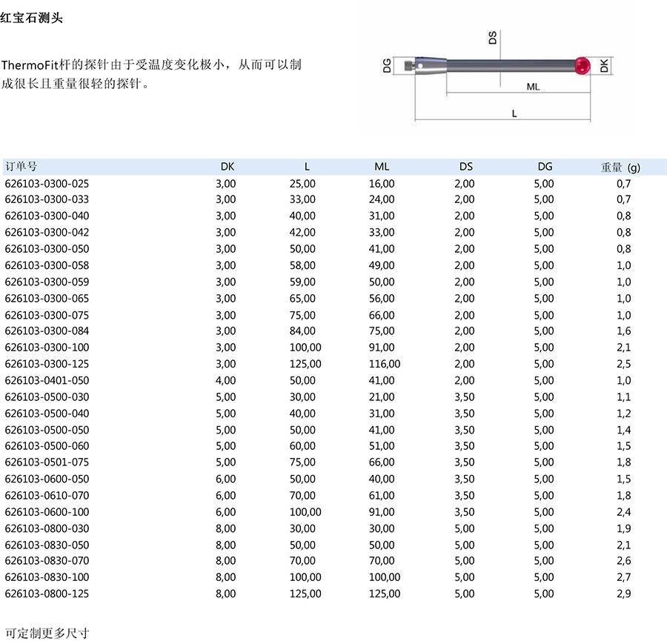The width and height of the screenshot is (667, 644).
Task: Open order number 626103-0500-030
Action: coord(47,397)
